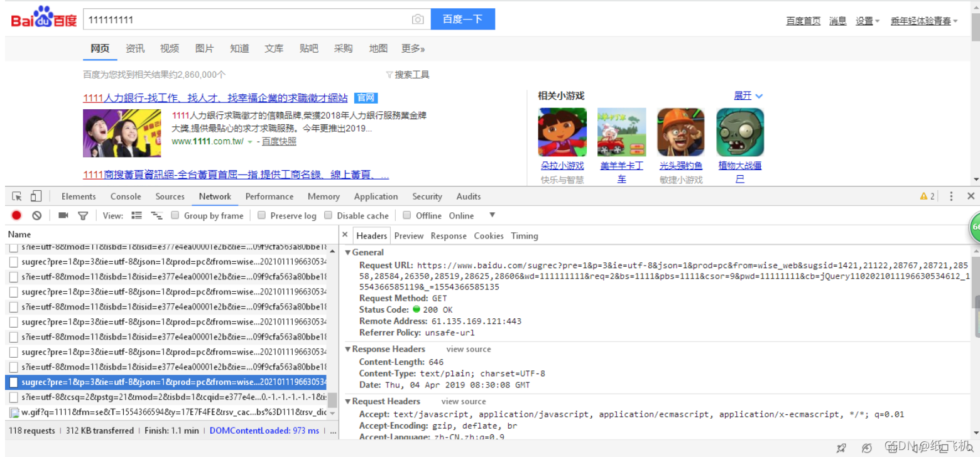Open the 植物大战僵尸 game thumbnail
Viewport: 980px width, 457px height.
740,132
